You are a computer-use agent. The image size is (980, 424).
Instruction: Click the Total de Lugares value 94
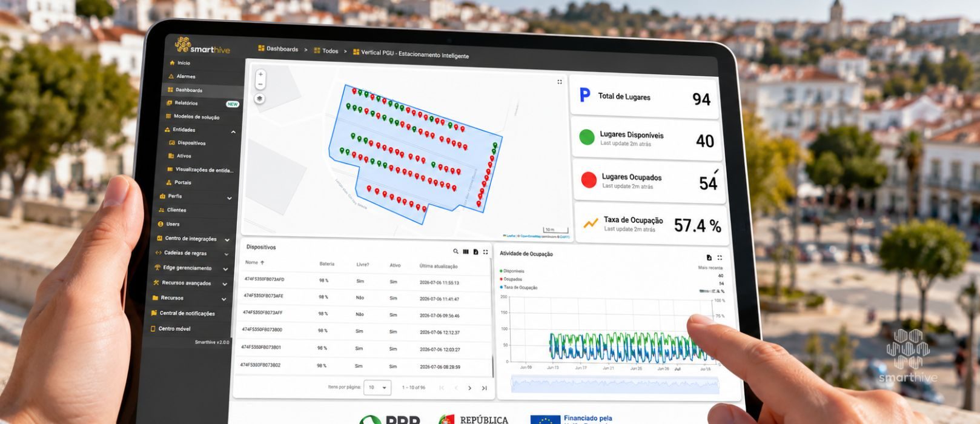click(x=701, y=99)
